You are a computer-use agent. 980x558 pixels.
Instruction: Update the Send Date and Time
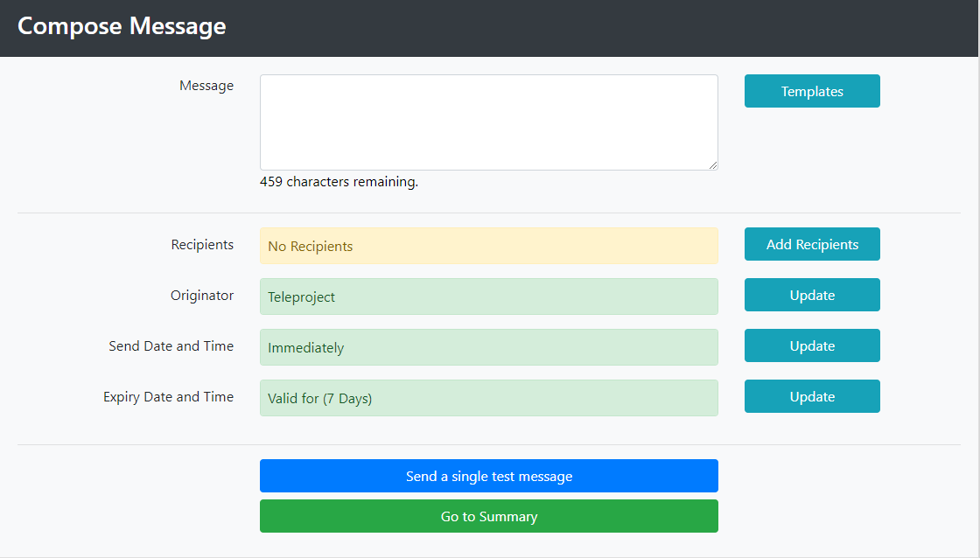coord(812,345)
